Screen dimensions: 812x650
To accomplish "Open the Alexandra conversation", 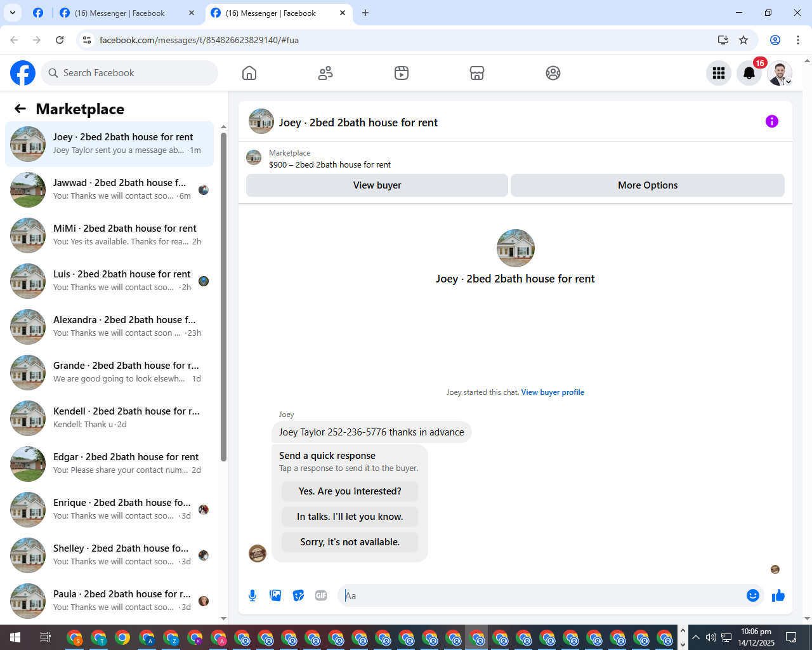I will [110, 327].
